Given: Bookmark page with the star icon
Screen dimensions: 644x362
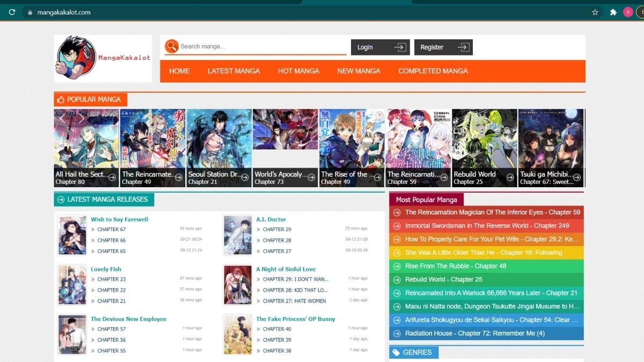Looking at the screenshot, I should 595,12.
